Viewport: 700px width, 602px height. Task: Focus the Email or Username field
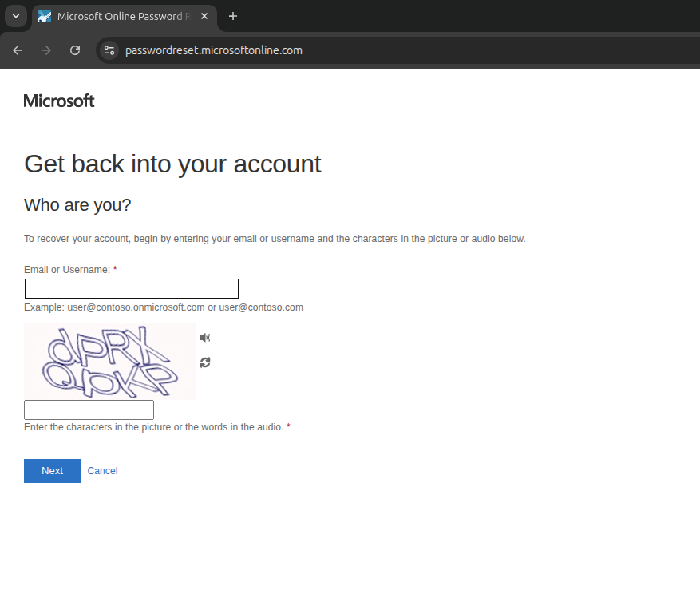coord(132,289)
